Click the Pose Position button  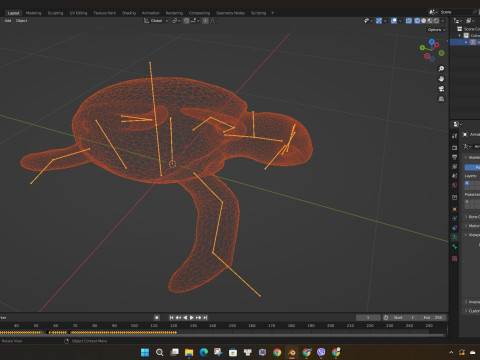(473, 167)
